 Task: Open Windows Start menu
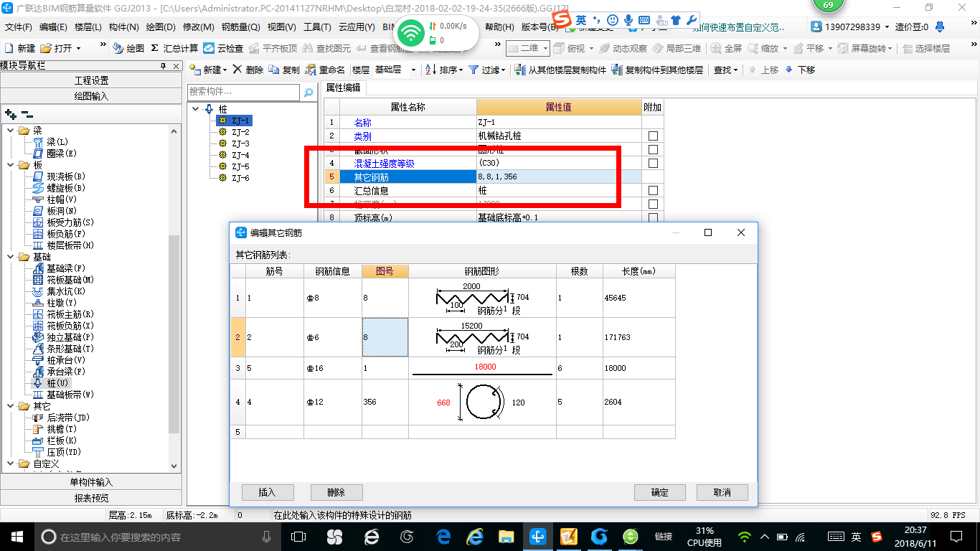[17, 536]
